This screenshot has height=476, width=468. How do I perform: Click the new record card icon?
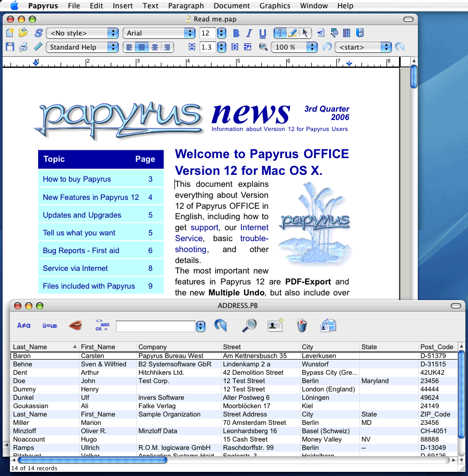pyautogui.click(x=275, y=325)
